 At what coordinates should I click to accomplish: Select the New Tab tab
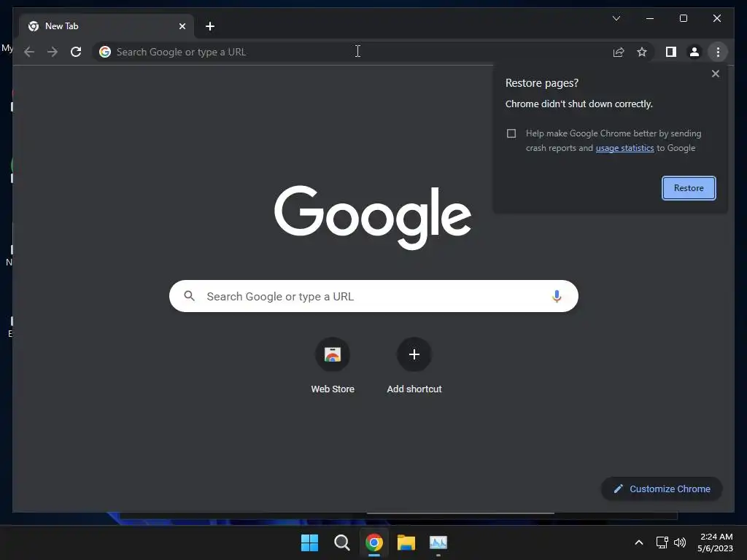coord(107,26)
